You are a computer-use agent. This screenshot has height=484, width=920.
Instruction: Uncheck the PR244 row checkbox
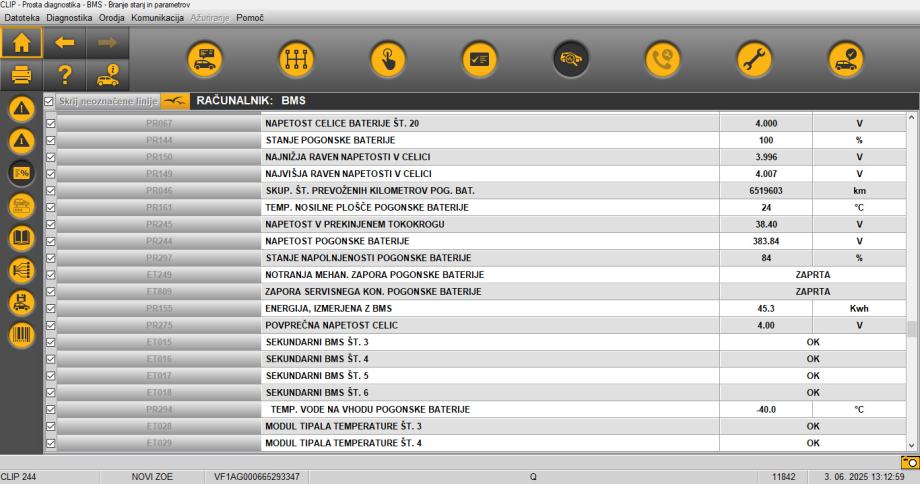pyautogui.click(x=50, y=241)
